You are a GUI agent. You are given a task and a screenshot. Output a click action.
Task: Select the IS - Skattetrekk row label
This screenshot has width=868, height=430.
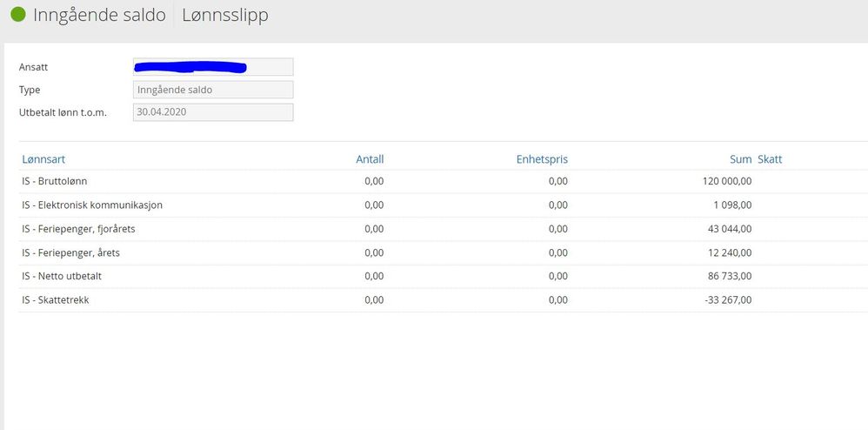(56, 299)
